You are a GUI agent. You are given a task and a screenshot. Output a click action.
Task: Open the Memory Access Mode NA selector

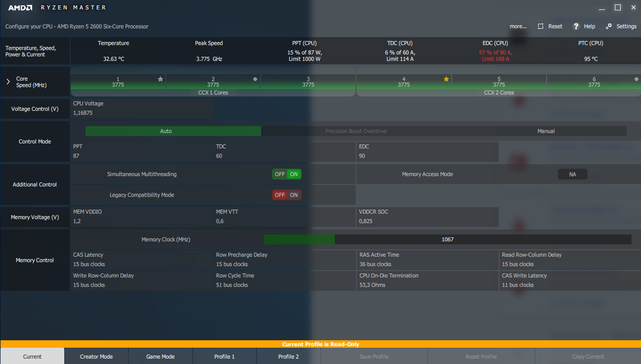tap(573, 174)
